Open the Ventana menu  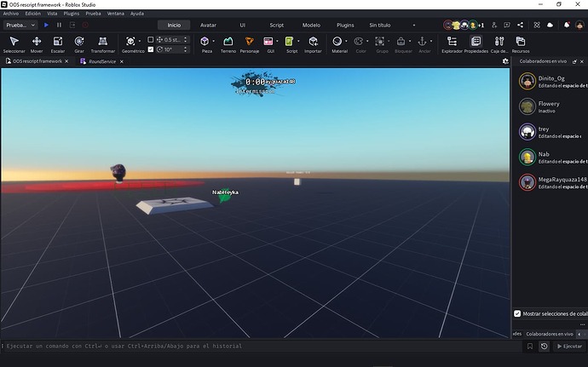(x=116, y=14)
